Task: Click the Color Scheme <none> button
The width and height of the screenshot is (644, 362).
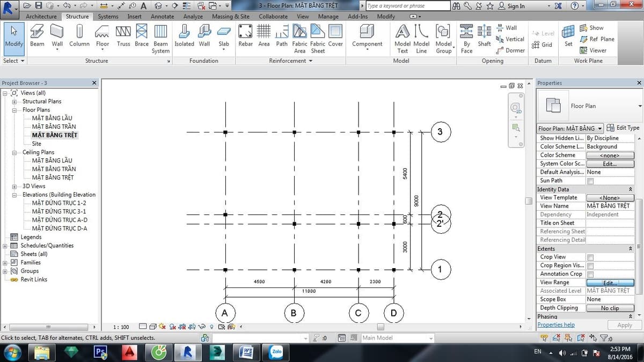Action: 610,155
